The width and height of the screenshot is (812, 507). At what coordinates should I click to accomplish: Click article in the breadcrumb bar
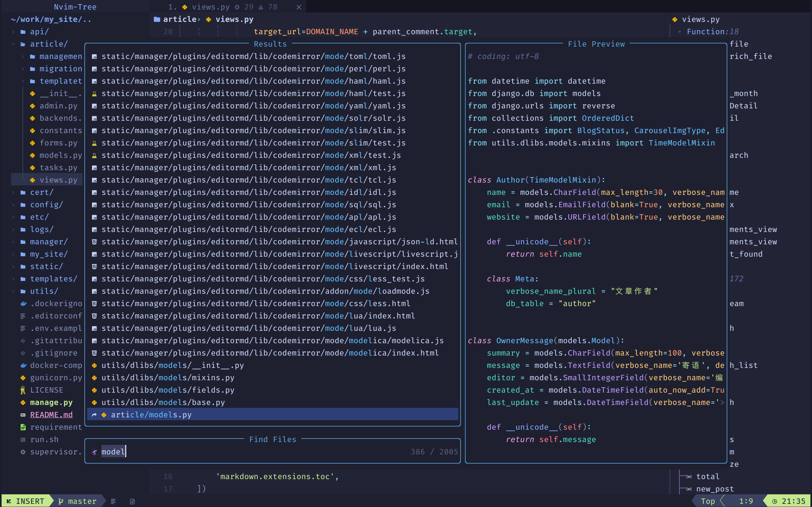(180, 19)
